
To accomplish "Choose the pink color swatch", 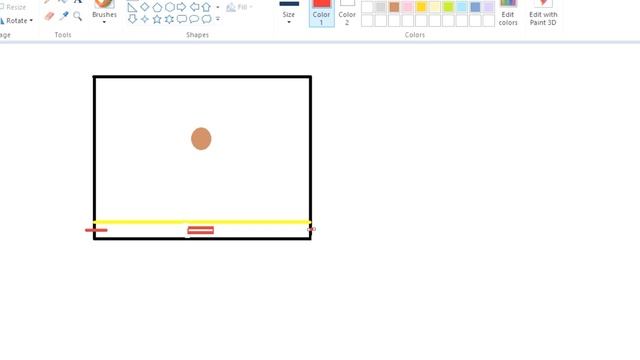I will point(408,7).
